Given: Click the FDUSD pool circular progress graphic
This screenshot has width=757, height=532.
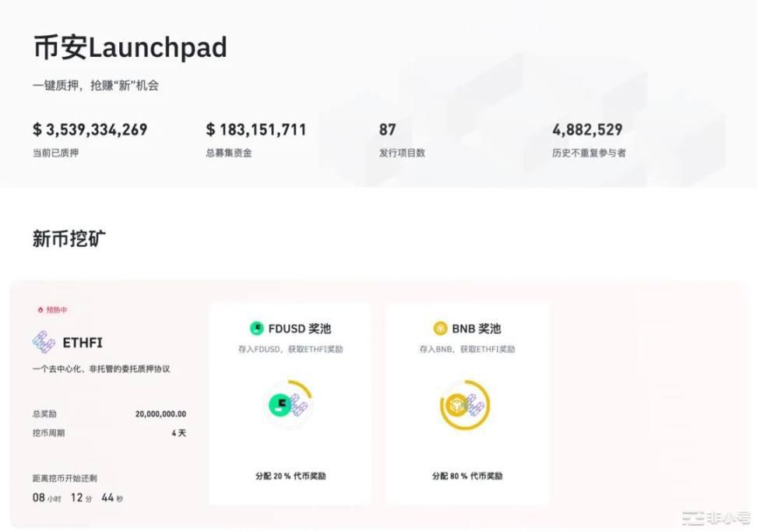Looking at the screenshot, I should (288, 404).
